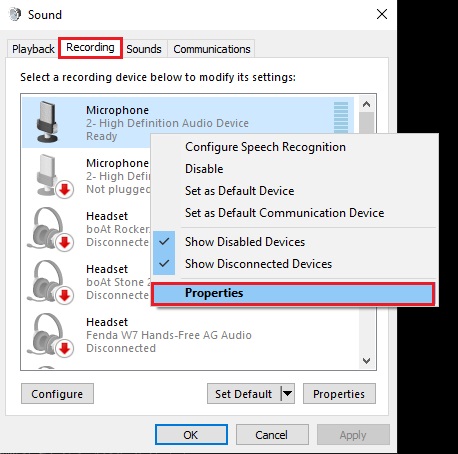The width and height of the screenshot is (458, 454).
Task: Select the boAt Rockerz Headset icon
Action: [x=50, y=229]
